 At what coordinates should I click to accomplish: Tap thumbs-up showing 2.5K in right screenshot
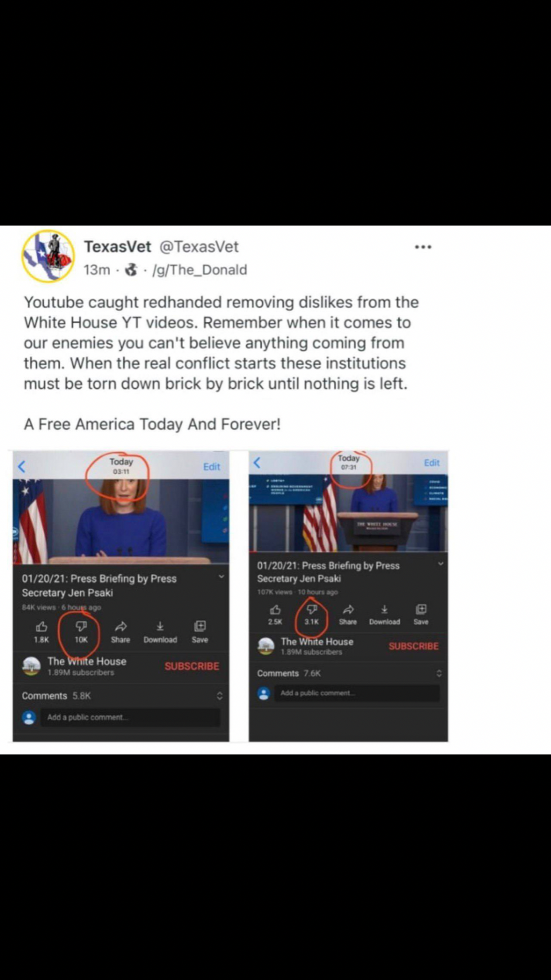click(275, 614)
